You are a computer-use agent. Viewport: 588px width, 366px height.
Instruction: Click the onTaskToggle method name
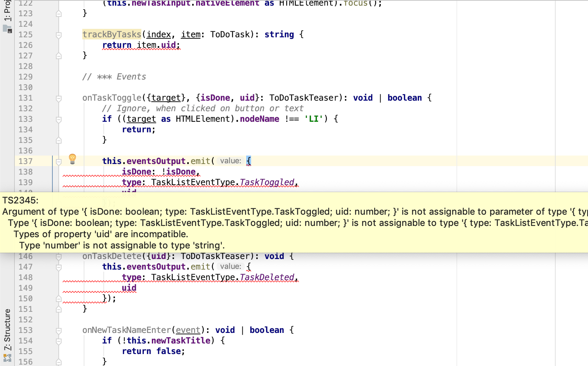pyautogui.click(x=112, y=98)
